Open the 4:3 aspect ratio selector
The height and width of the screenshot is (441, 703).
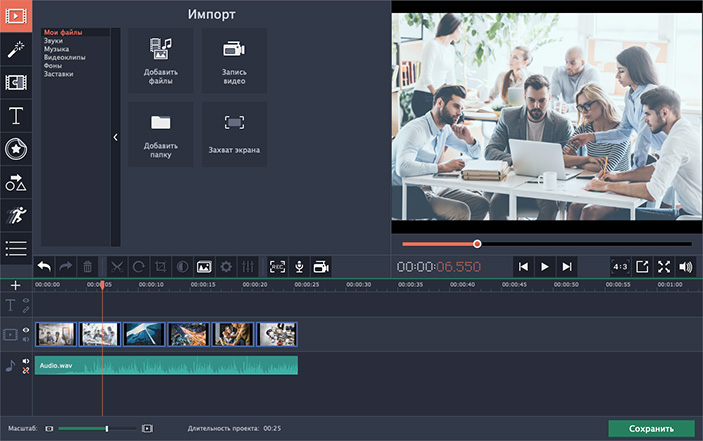coord(620,267)
